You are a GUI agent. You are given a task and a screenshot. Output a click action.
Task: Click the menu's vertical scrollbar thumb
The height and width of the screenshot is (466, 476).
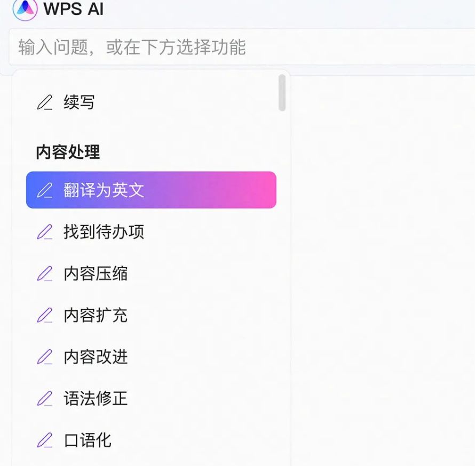pos(282,93)
